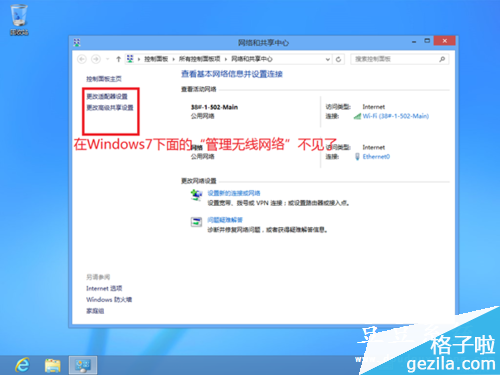Select the Network and Sharing Center taskbar button
The height and width of the screenshot is (375, 500).
pos(83,365)
